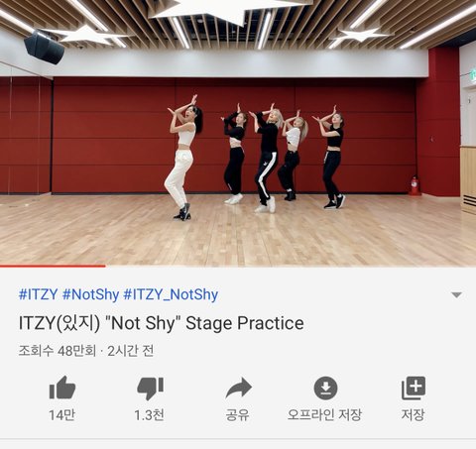Select the 공유 share label
The height and width of the screenshot is (449, 476).
238,415
